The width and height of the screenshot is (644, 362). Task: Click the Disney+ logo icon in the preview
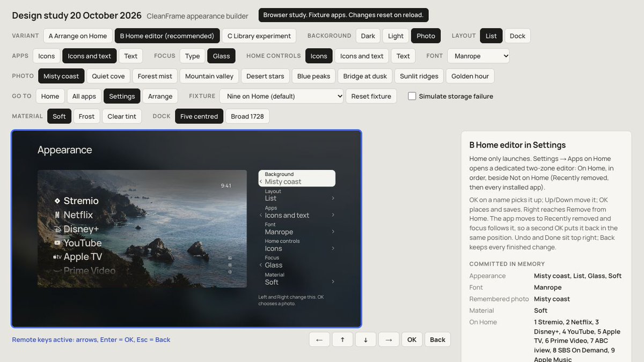coord(57,229)
